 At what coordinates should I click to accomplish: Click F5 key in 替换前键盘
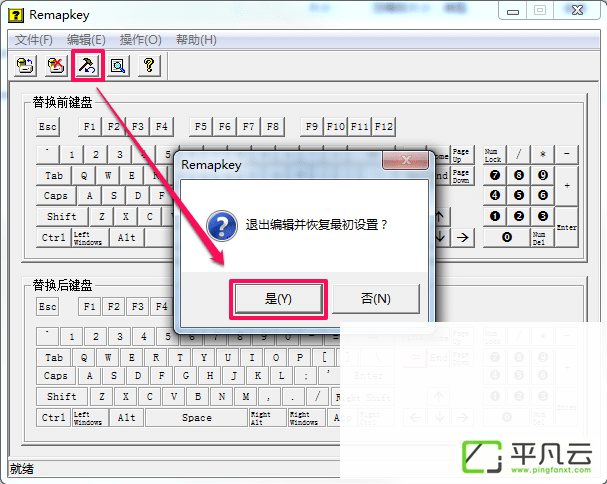201,127
